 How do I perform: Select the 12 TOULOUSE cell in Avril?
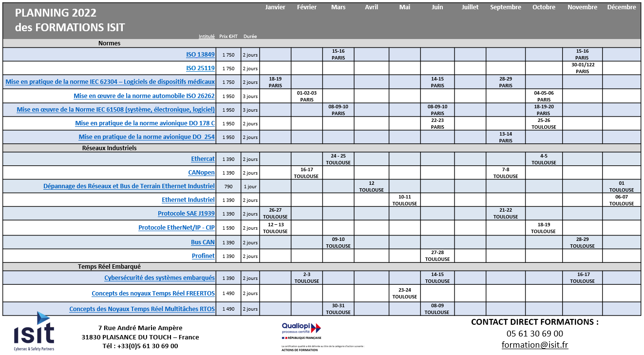click(x=371, y=186)
